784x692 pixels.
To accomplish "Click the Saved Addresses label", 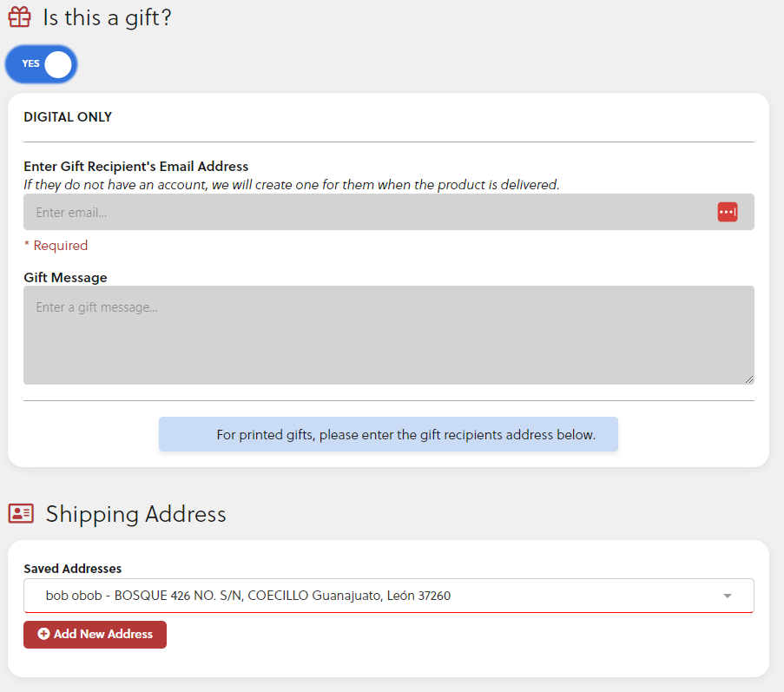I will [72, 569].
